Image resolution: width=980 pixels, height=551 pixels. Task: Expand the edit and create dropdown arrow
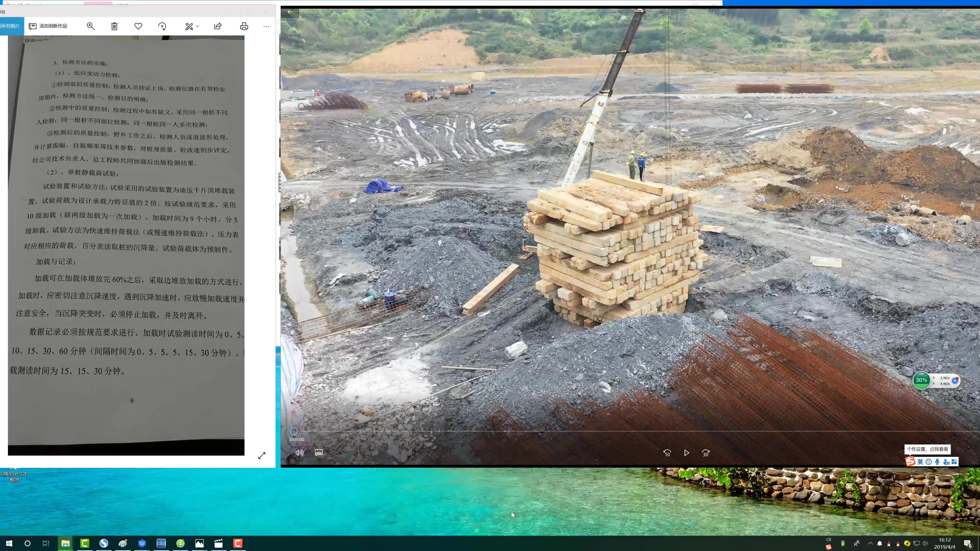198,26
